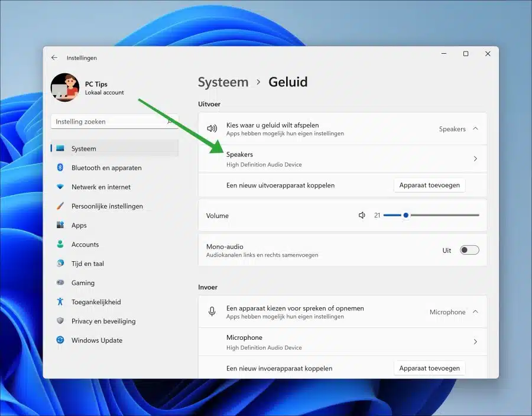532x416 pixels.
Task: Toggle Mono-audio switch
Action: tap(469, 250)
